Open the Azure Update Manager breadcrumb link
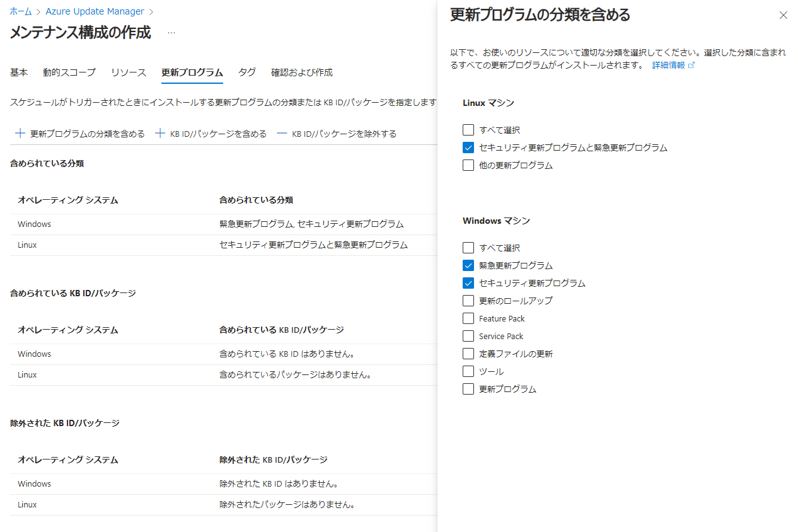798x532 pixels. [x=95, y=11]
